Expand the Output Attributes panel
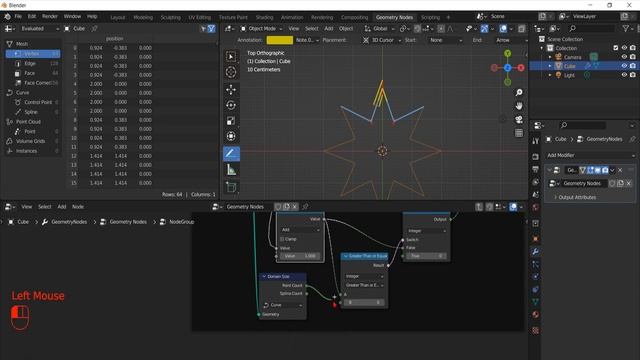 coord(575,197)
